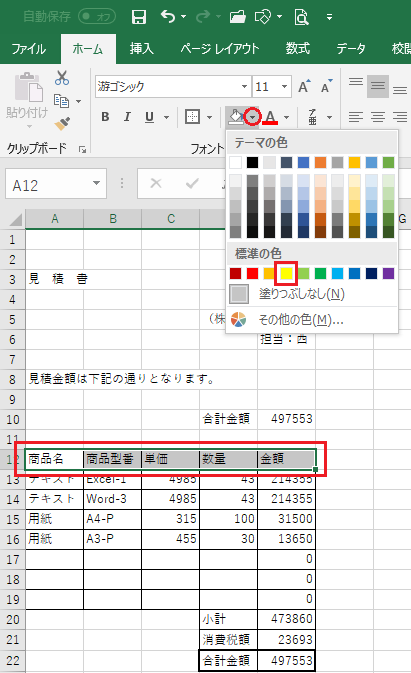411x673 pixels.
Task: Switch to the 挿入 tab
Action: click(142, 49)
